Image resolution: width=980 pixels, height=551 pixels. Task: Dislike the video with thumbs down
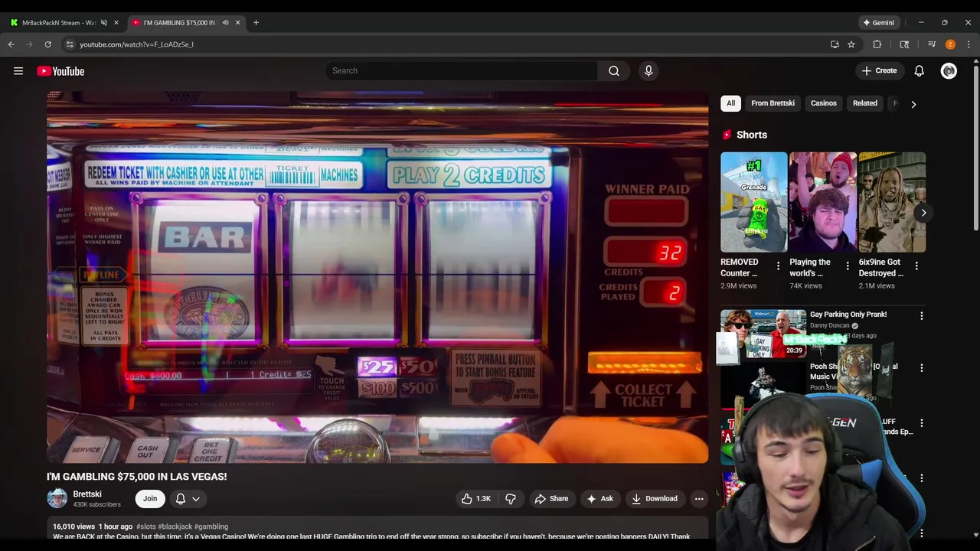pyautogui.click(x=511, y=499)
